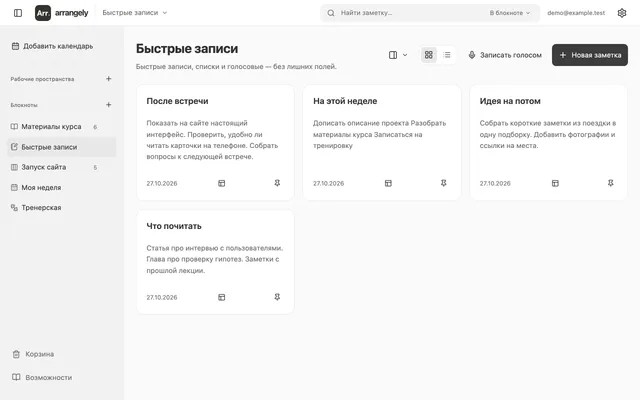
Task: Click the microphone icon of Записать голосом
Action: pyautogui.click(x=472, y=55)
